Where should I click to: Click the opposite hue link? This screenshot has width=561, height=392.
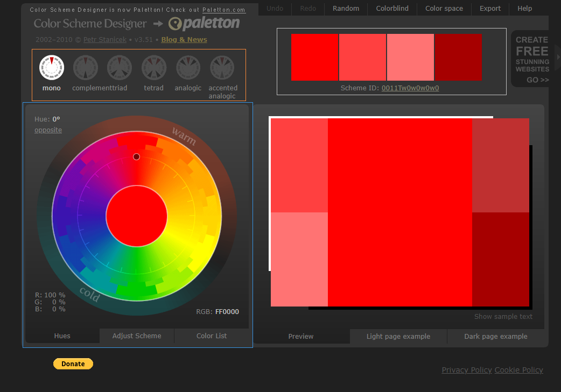[48, 130]
